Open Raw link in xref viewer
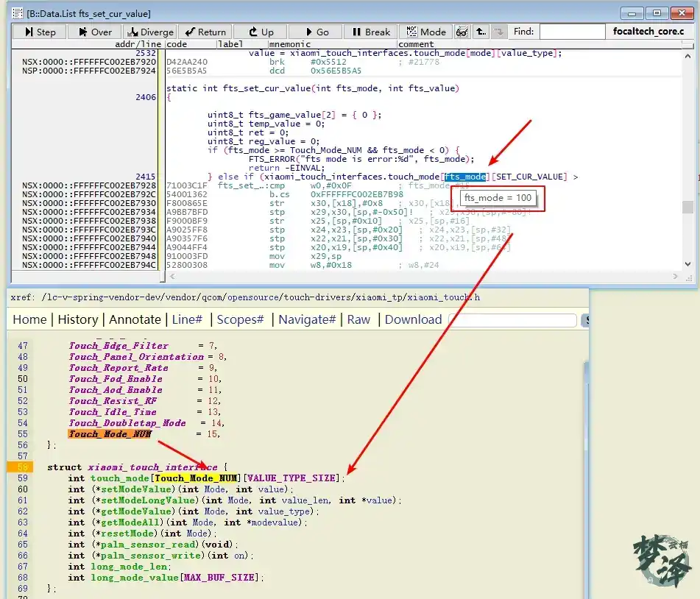Screen dimensions: 700x599 (358, 319)
